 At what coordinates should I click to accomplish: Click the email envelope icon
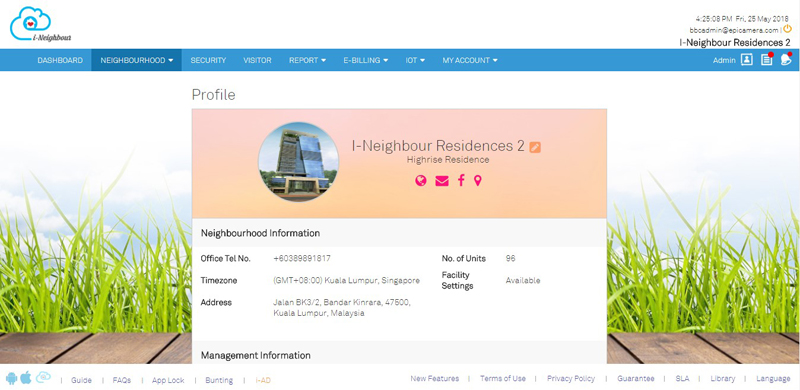click(x=442, y=181)
